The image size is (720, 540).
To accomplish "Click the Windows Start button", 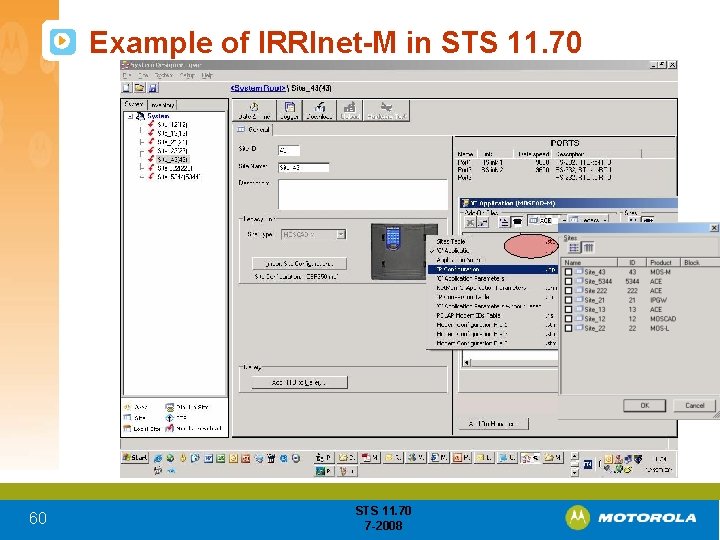I will click(x=135, y=457).
